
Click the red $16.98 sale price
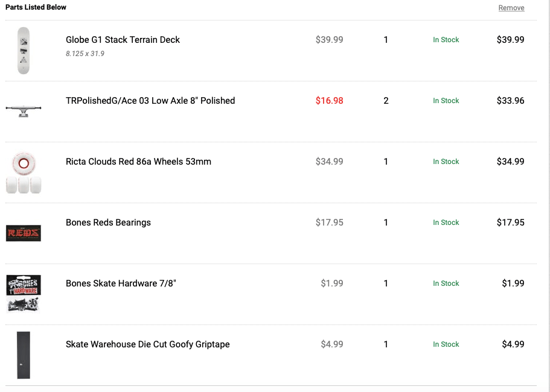click(x=329, y=101)
